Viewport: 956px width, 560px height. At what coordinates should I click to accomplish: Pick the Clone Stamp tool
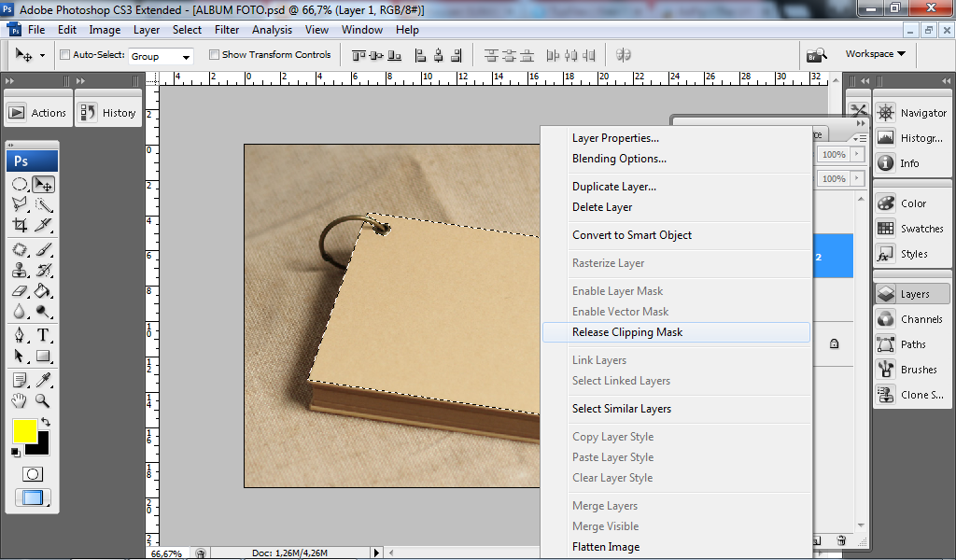[x=20, y=272]
